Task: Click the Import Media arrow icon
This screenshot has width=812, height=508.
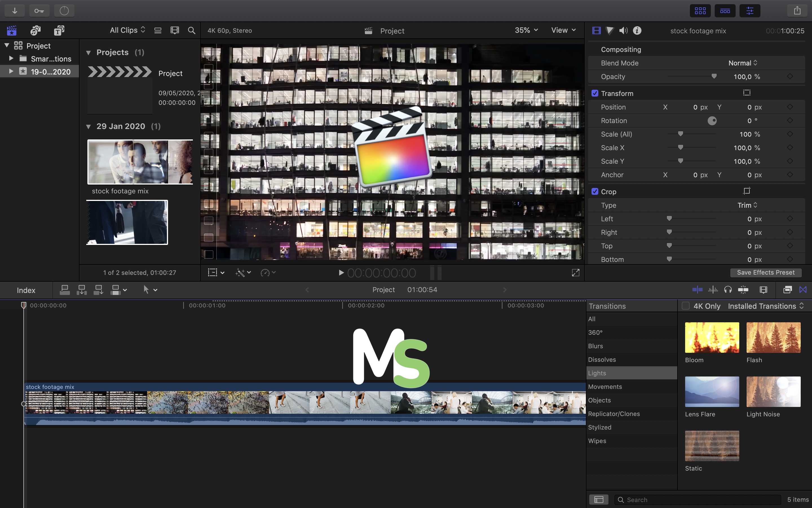Action: coord(14,11)
